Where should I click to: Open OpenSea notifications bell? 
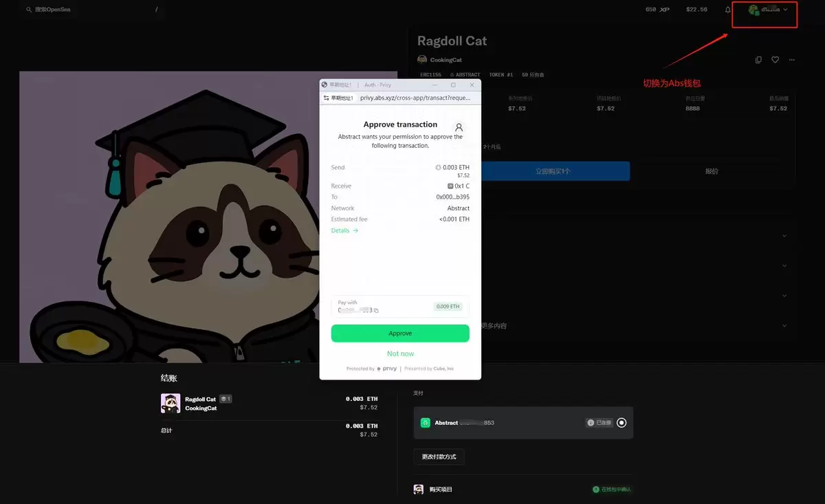click(x=728, y=10)
